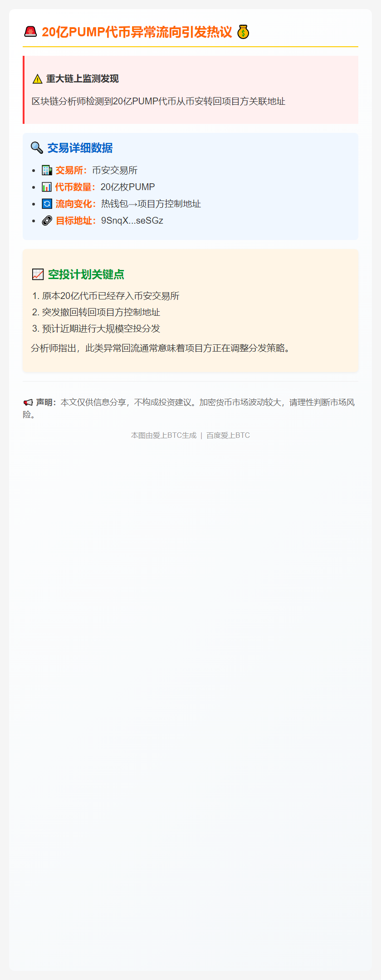The width and height of the screenshot is (381, 980).
Task: Click the title 20亿PUMP代币异常流向引发热议
Action: 137,32
